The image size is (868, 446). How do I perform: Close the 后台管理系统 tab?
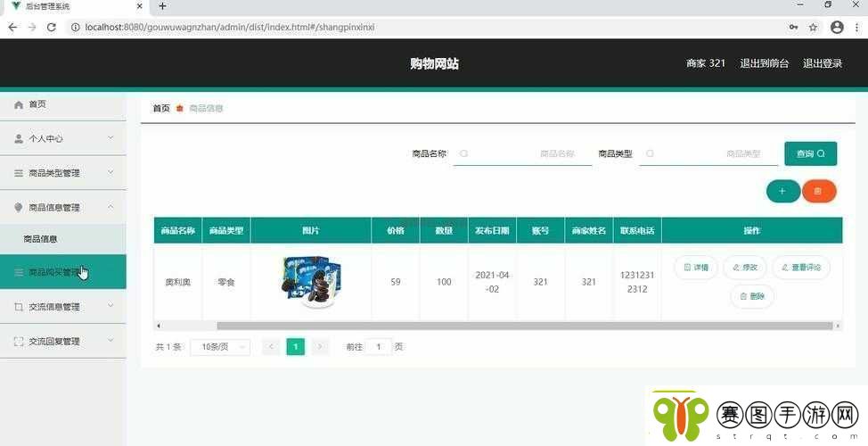pyautogui.click(x=140, y=6)
